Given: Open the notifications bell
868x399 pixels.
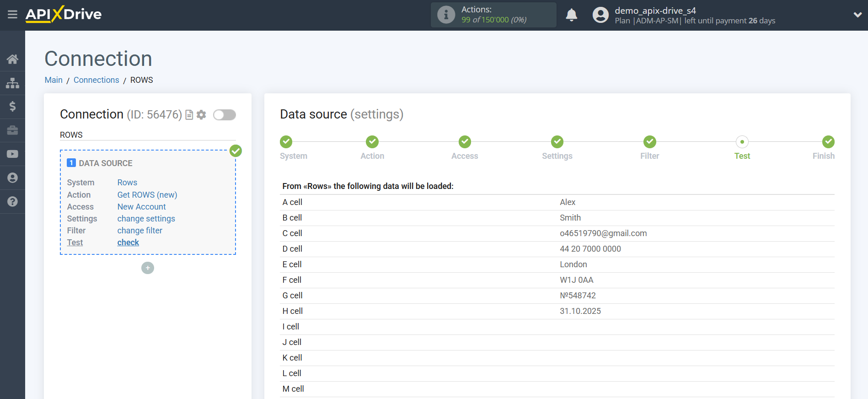Looking at the screenshot, I should point(571,15).
